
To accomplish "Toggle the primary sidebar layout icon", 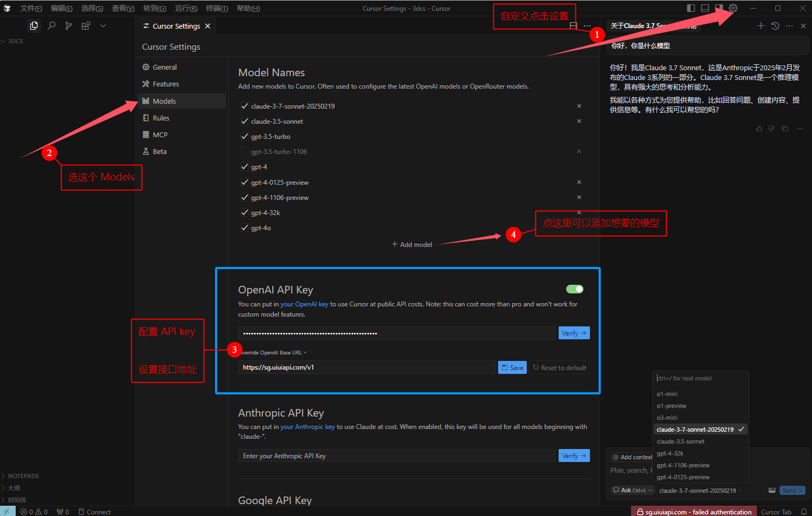I will point(691,8).
